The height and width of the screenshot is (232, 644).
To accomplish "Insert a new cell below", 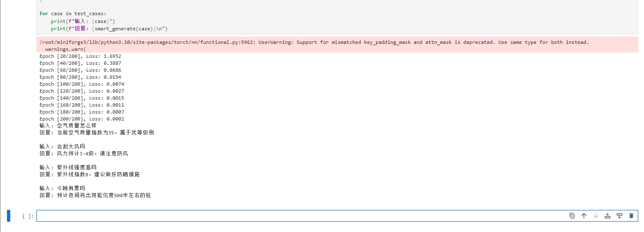I will pyautogui.click(x=619, y=216).
